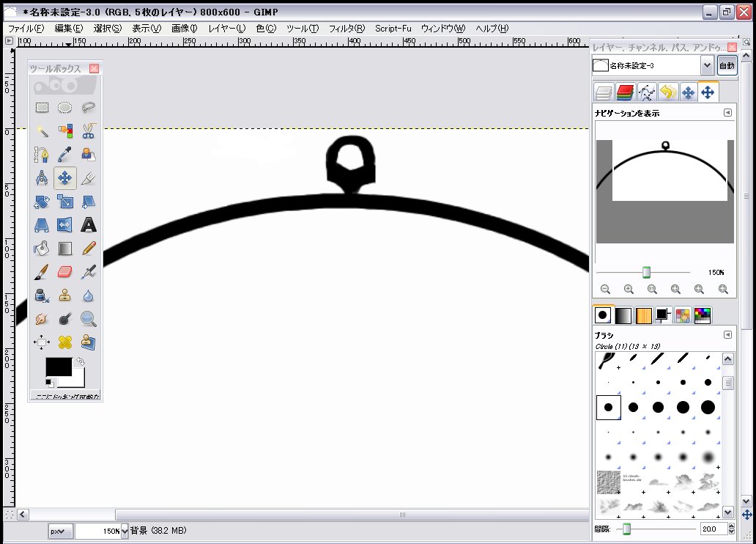This screenshot has width=756, height=544.
Task: Switch to Undo History tab
Action: [667, 92]
